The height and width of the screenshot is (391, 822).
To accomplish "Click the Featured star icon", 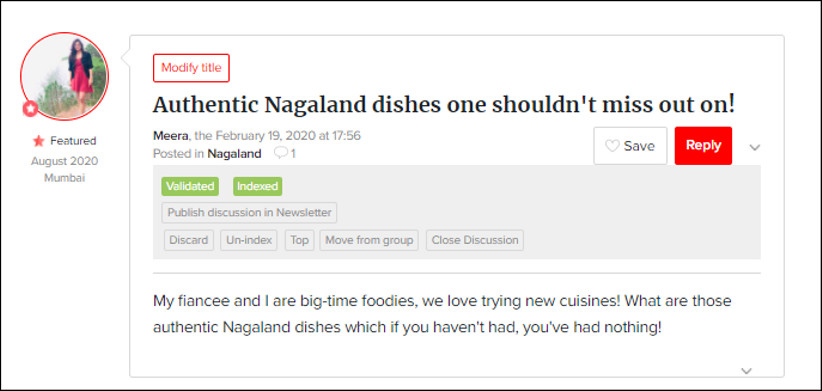I will 38,141.
